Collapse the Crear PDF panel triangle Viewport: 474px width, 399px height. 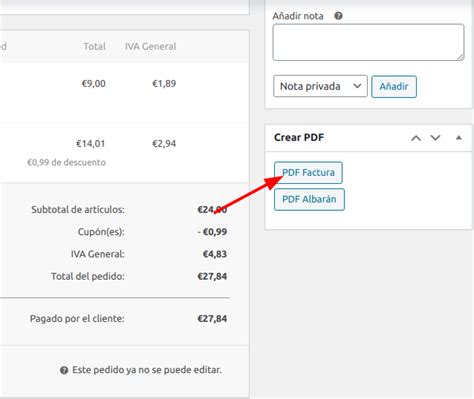click(459, 137)
